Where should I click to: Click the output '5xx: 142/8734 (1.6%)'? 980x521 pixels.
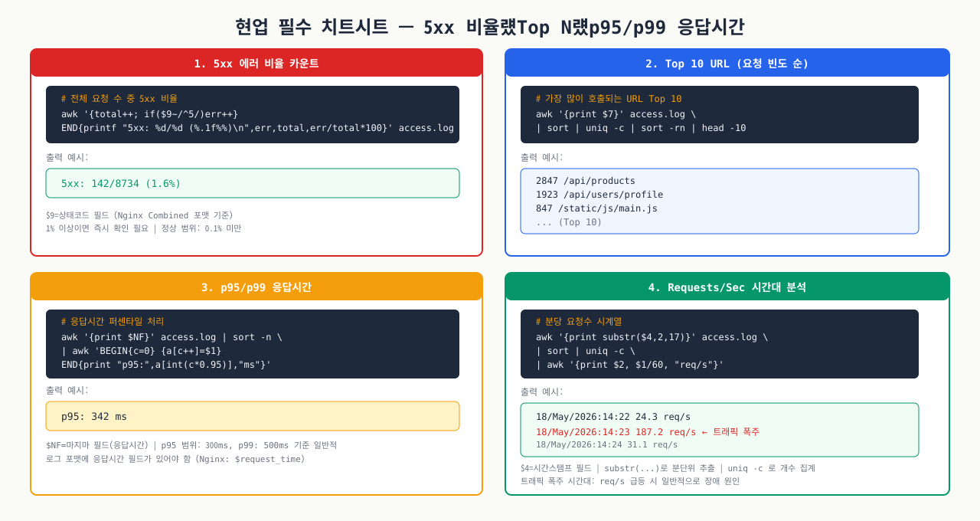[x=121, y=184]
